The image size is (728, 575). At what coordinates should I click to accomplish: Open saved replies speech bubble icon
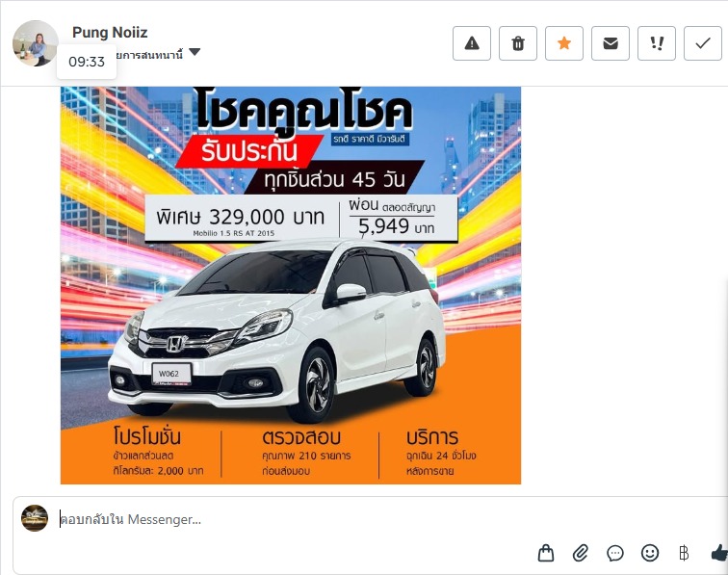pos(615,553)
